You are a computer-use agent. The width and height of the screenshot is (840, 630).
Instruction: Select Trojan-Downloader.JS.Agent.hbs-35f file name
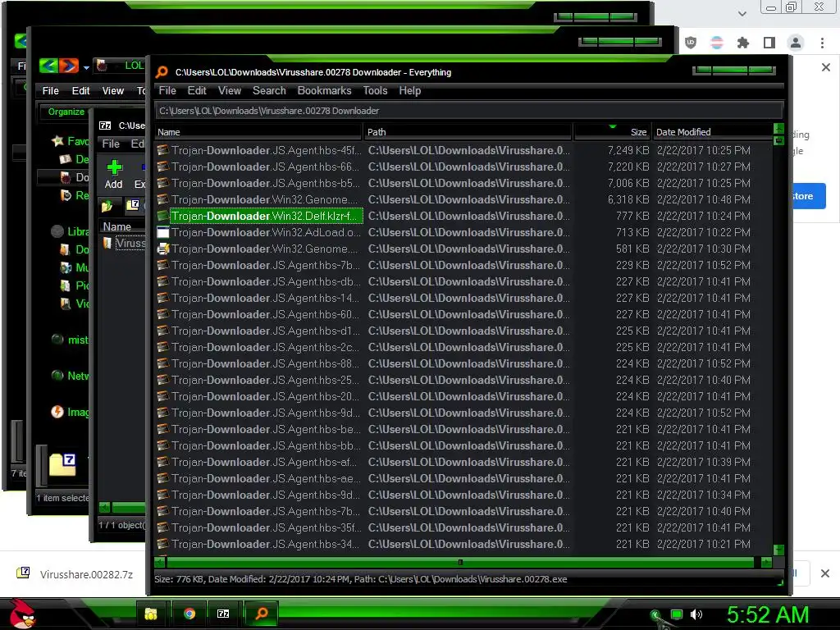(266, 527)
